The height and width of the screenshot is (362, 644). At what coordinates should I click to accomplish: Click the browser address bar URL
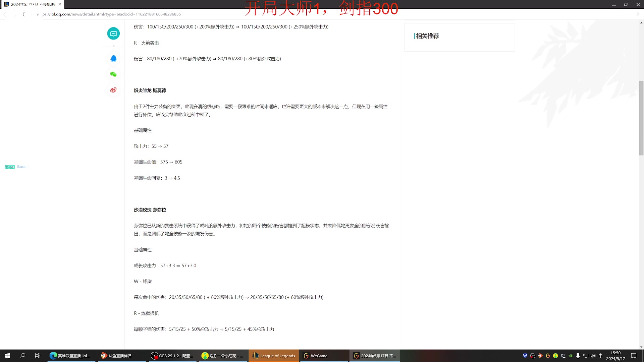(111, 14)
